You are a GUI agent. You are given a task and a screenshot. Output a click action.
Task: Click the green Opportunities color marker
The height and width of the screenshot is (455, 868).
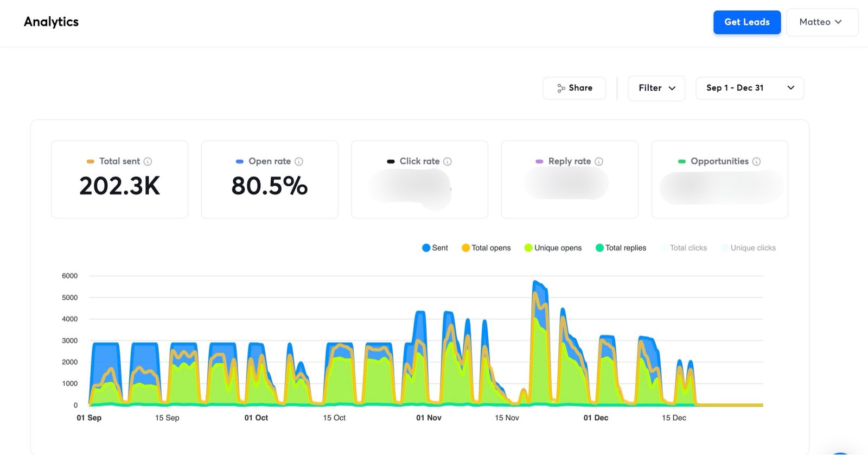(682, 161)
